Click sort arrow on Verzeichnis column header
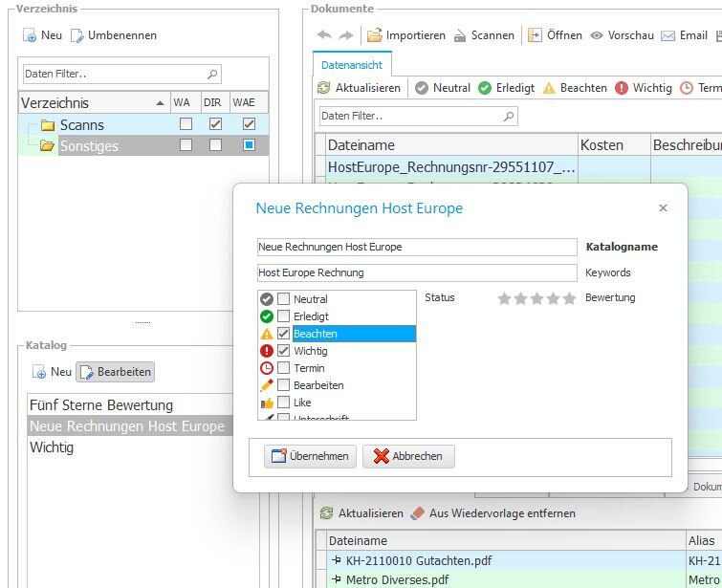The width and height of the screenshot is (722, 588). (160, 103)
